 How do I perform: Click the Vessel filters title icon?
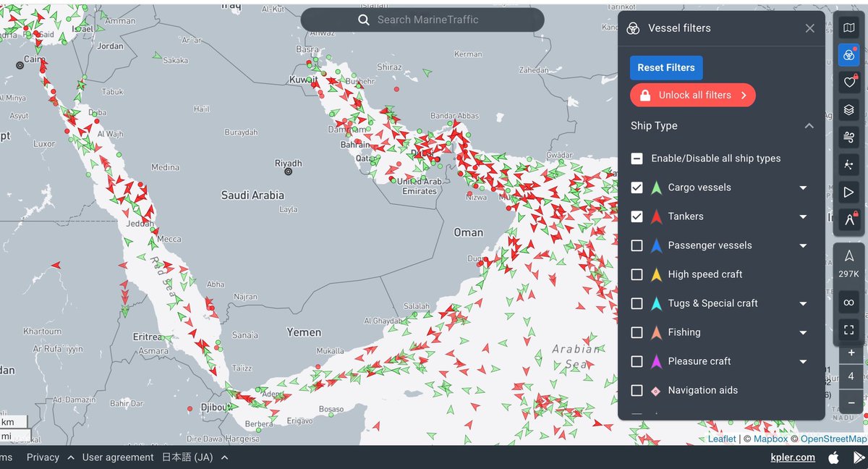click(633, 28)
